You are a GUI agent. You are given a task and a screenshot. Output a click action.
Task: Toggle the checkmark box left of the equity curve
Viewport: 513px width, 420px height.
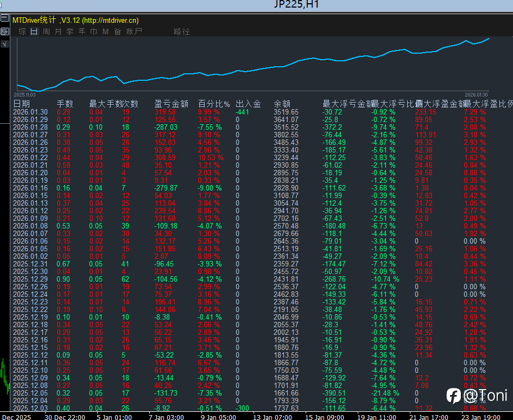(4, 44)
